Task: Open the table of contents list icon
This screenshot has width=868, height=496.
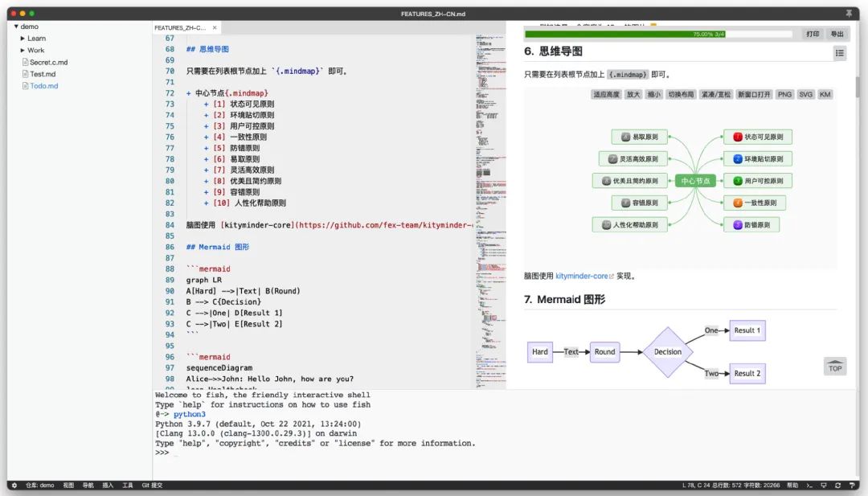Action: coord(840,53)
